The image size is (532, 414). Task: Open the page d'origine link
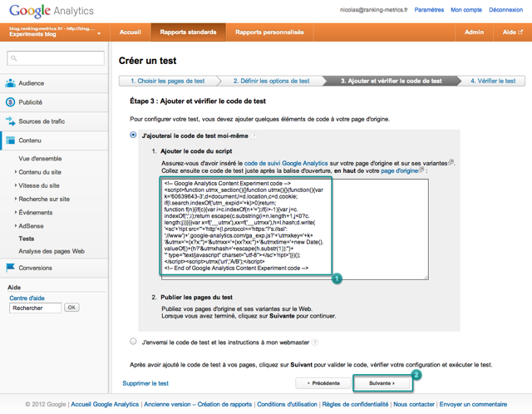point(399,170)
